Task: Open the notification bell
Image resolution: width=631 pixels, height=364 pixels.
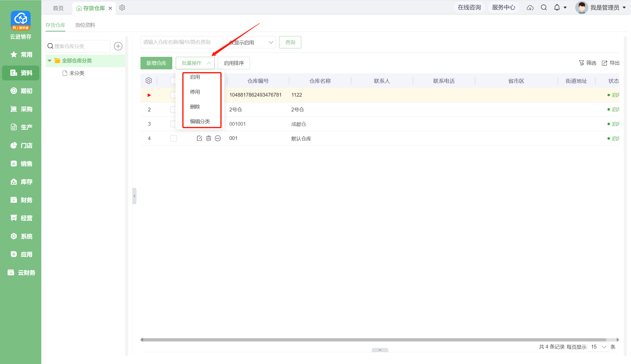Action: click(x=557, y=8)
